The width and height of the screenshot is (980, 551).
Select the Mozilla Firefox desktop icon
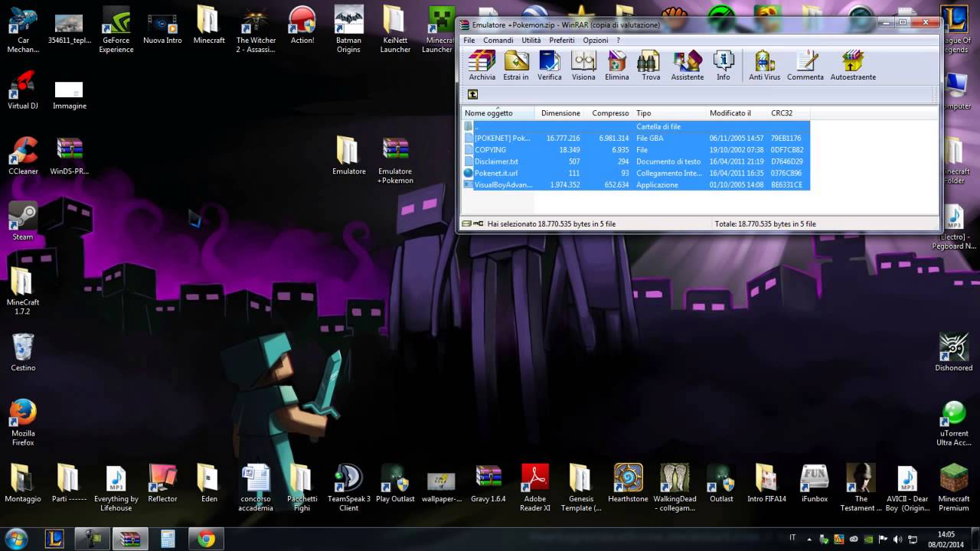[x=23, y=422]
